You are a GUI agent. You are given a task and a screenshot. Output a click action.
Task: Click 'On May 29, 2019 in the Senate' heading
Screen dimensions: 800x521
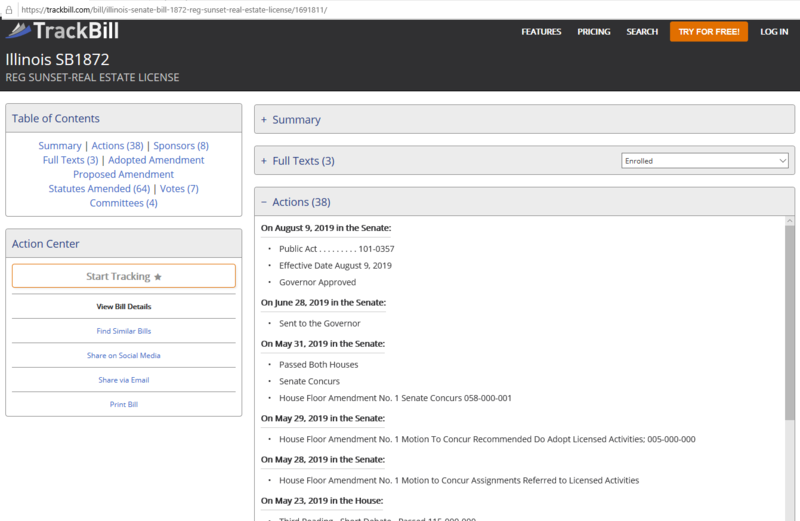[x=322, y=418]
